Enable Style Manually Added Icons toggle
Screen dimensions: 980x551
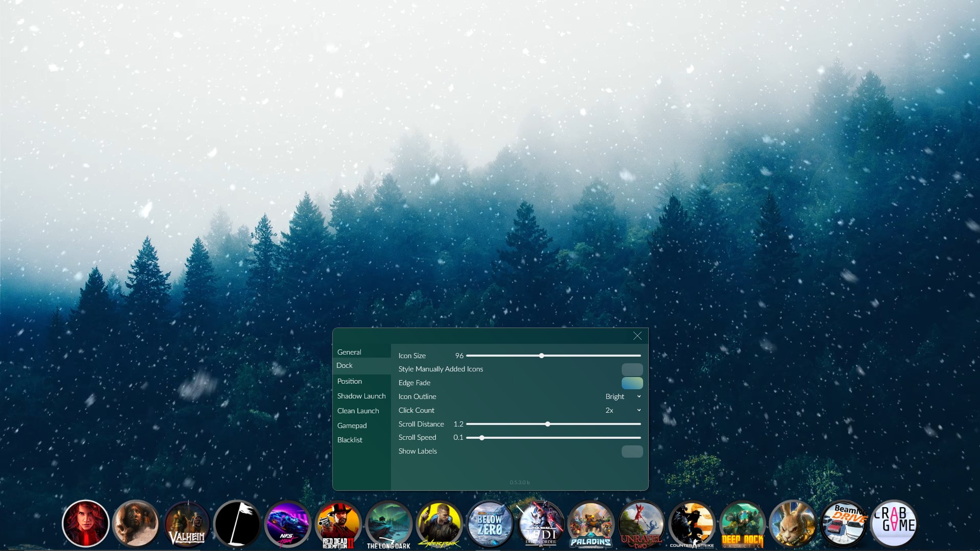point(632,369)
